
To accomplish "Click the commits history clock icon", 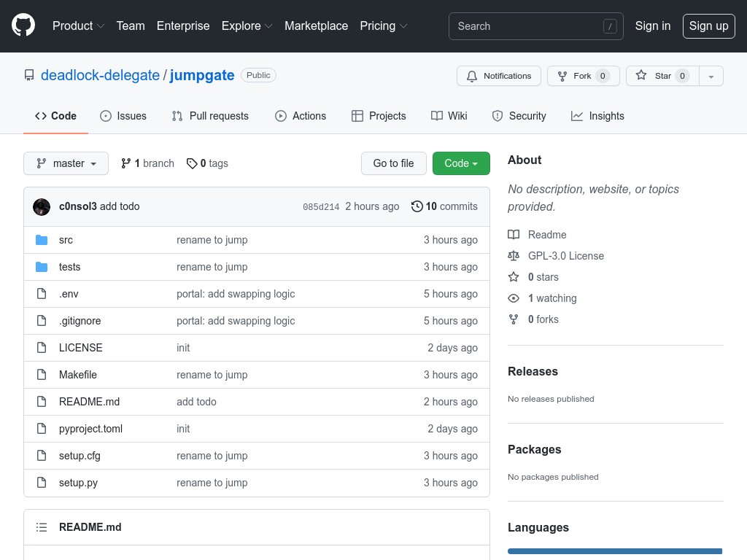I will (417, 206).
